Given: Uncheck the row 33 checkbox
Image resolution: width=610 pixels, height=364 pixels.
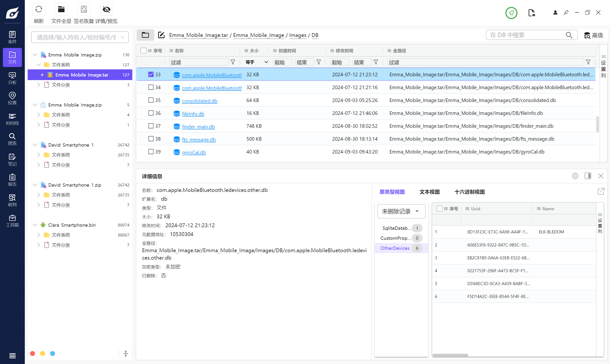Looking at the screenshot, I should click(151, 74).
